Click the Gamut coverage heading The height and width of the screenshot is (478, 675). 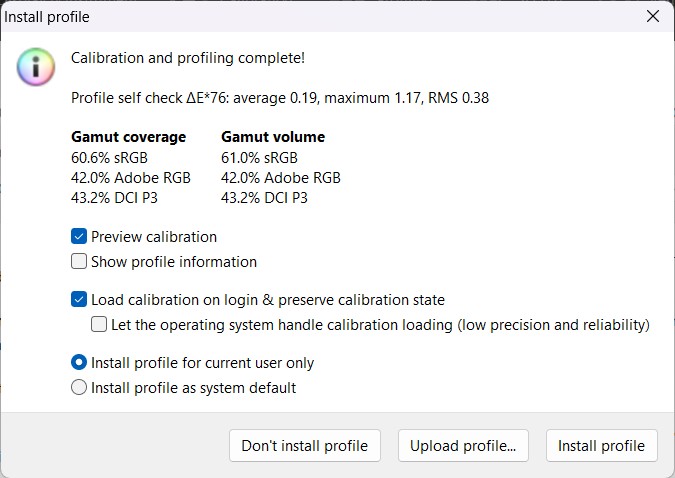(x=128, y=137)
